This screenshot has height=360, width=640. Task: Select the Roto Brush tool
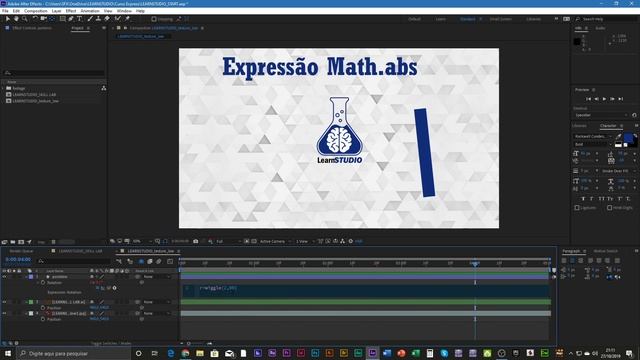[x=118, y=19]
